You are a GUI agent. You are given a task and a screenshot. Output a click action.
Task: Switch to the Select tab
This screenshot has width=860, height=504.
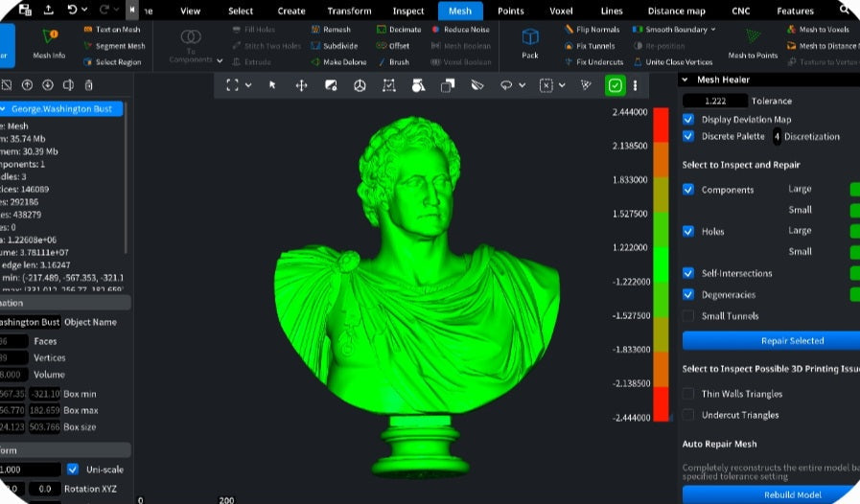click(241, 11)
